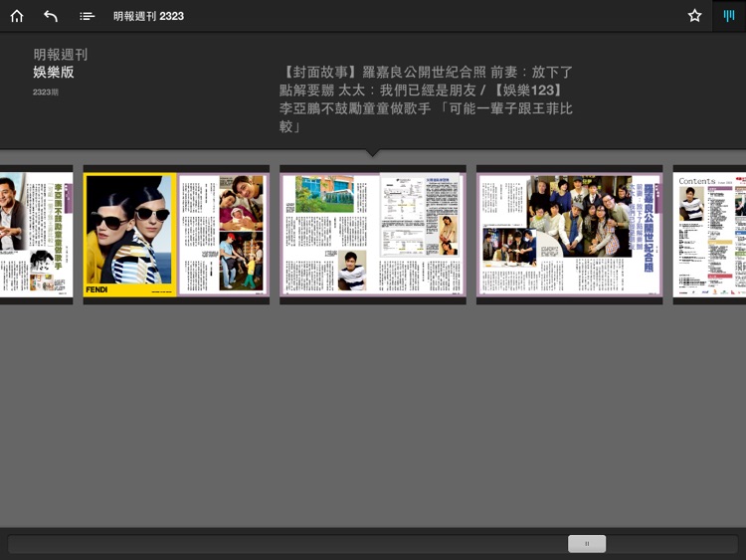
Task: Open the 封面故事 羅嘉良 article description
Action: pyautogui.click(x=426, y=99)
